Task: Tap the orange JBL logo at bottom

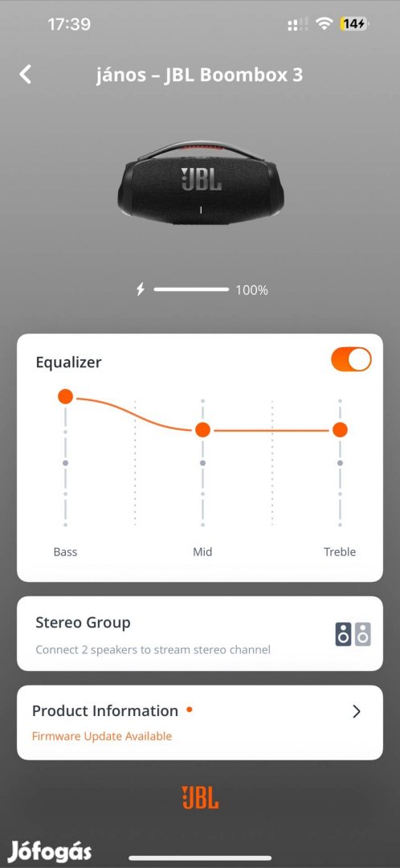Action: click(200, 797)
